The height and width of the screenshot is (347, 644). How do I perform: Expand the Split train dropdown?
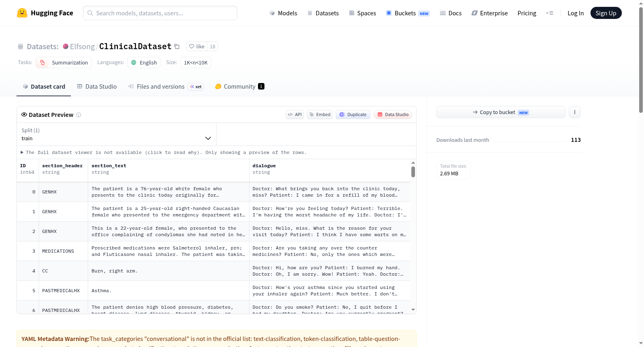[x=116, y=134]
